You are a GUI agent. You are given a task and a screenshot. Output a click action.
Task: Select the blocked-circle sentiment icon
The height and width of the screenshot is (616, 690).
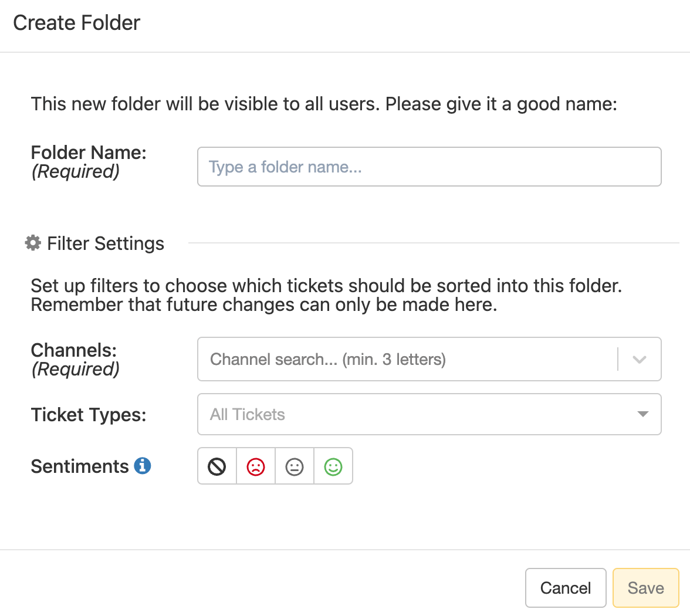click(217, 466)
